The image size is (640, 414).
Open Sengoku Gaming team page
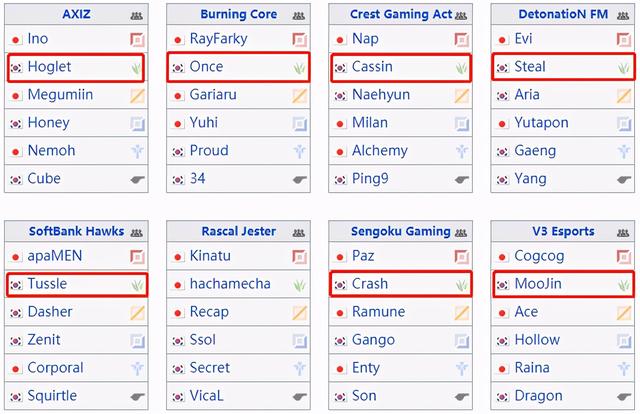pyautogui.click(x=400, y=231)
